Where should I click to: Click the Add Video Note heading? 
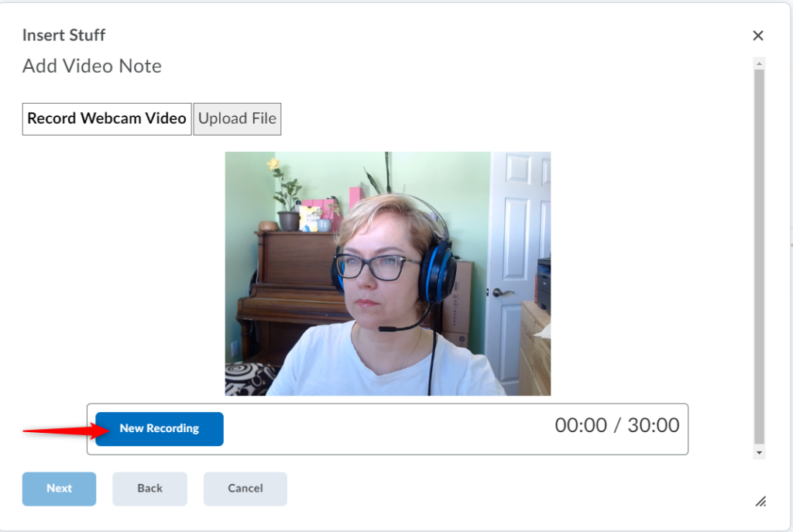point(92,67)
